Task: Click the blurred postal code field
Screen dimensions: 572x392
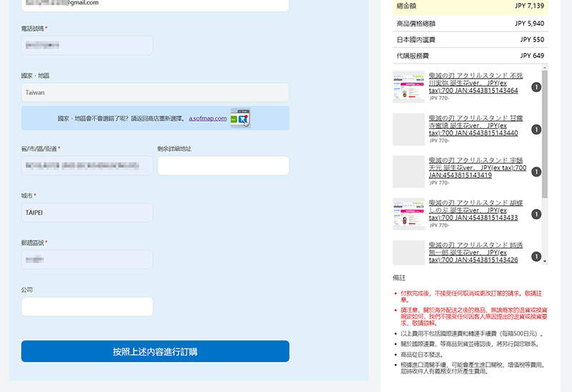Action: (87, 260)
